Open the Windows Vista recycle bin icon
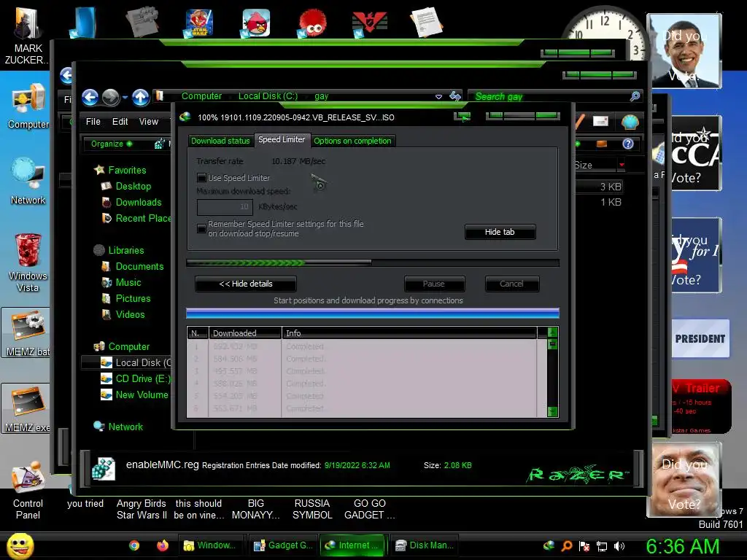This screenshot has height=560, width=747. coord(28,262)
